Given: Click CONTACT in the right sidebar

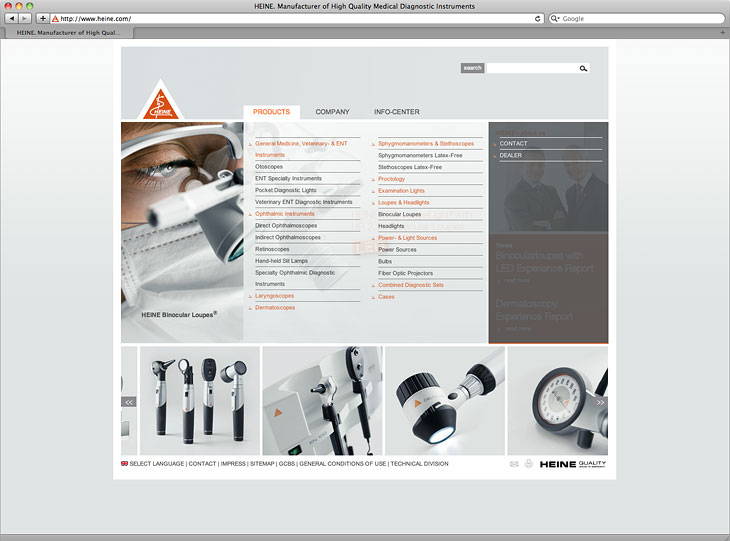Looking at the screenshot, I should coord(514,143).
